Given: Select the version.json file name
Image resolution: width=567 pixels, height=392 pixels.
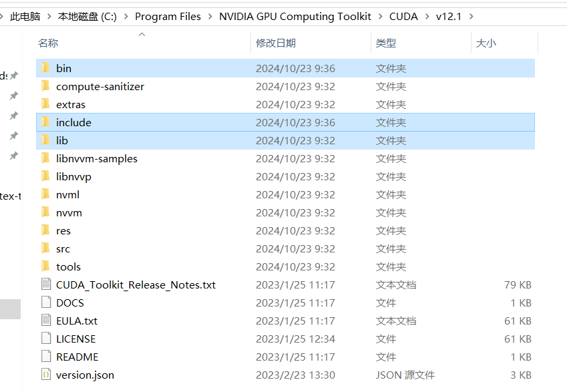Looking at the screenshot, I should pos(85,375).
